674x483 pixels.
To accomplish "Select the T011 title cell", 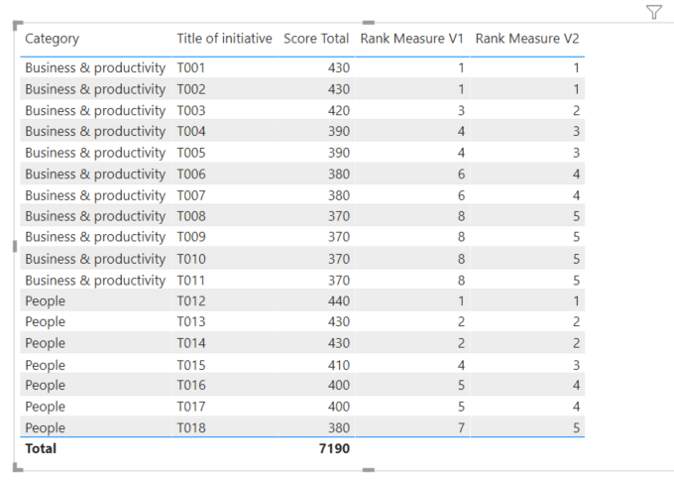I will tap(191, 281).
